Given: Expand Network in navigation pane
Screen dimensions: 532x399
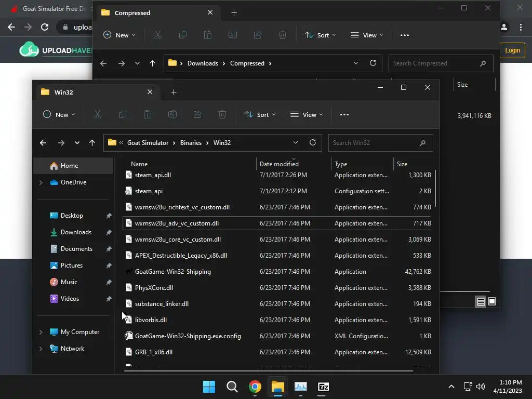Looking at the screenshot, I should [41, 349].
